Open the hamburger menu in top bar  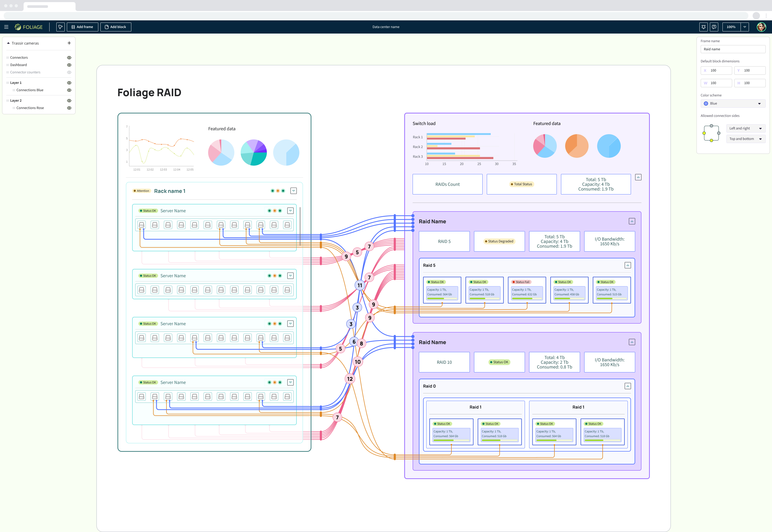(x=6, y=27)
